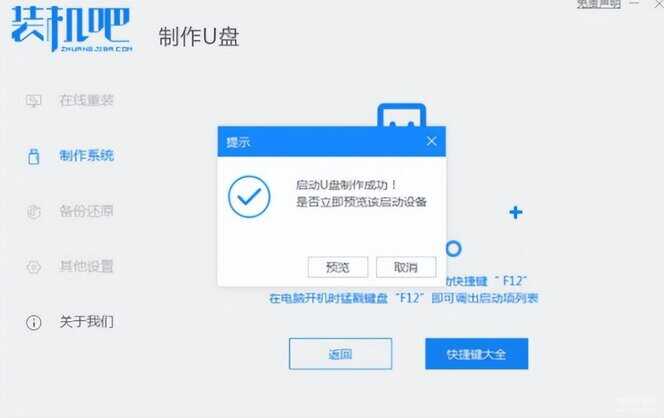Click the checkmark success icon in dialog
The image size is (664, 418).
[249, 197]
